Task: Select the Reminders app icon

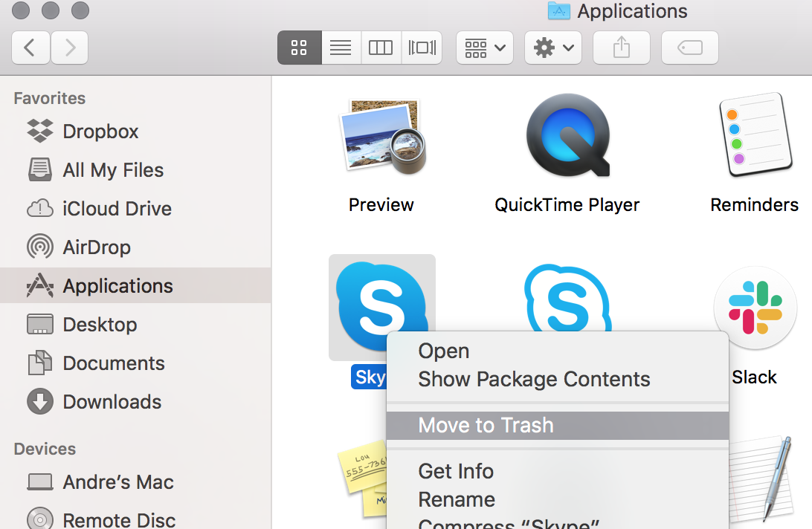Action: pyautogui.click(x=755, y=134)
